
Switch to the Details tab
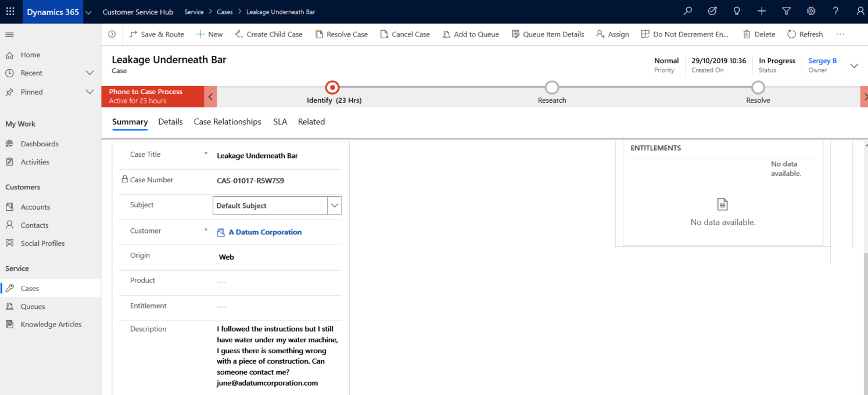(x=170, y=122)
